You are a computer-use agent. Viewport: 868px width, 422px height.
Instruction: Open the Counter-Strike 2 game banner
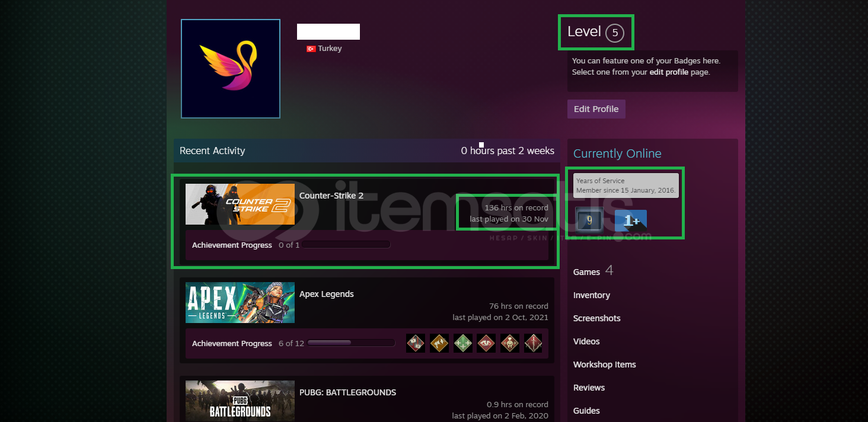[x=240, y=204]
